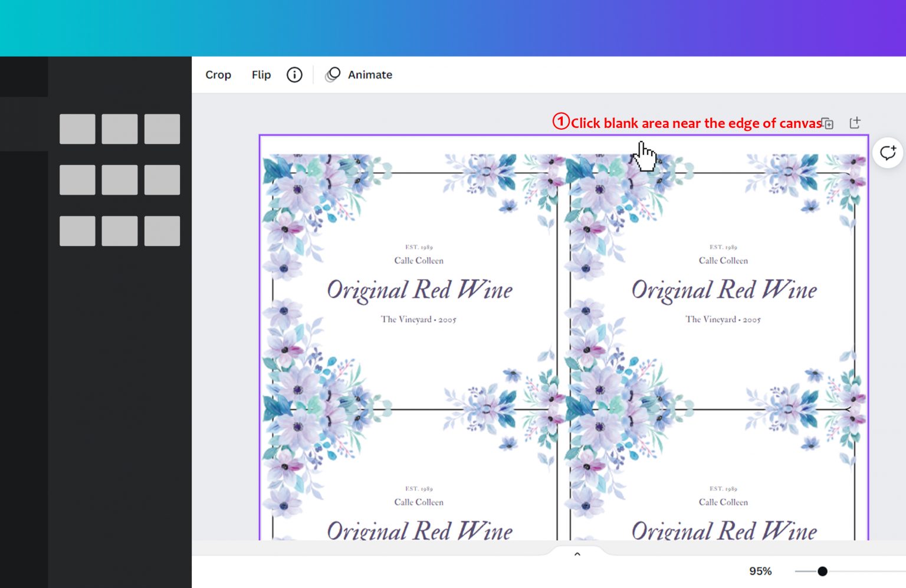Duplicate the current page
This screenshot has width=906, height=588.
[x=828, y=123]
